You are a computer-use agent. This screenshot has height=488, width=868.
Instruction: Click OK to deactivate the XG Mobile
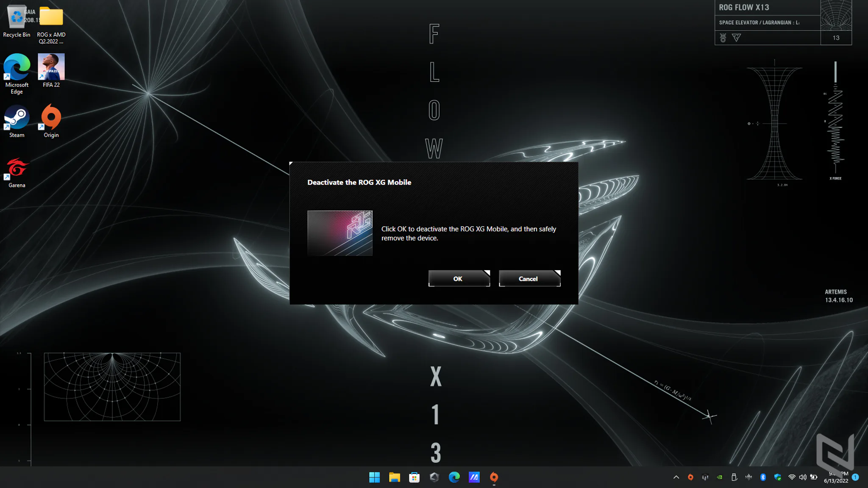coord(459,278)
